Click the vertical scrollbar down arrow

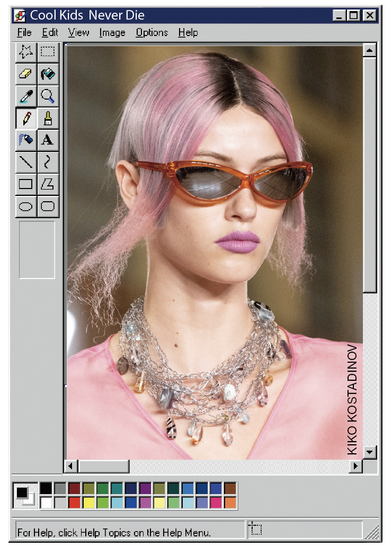370,452
